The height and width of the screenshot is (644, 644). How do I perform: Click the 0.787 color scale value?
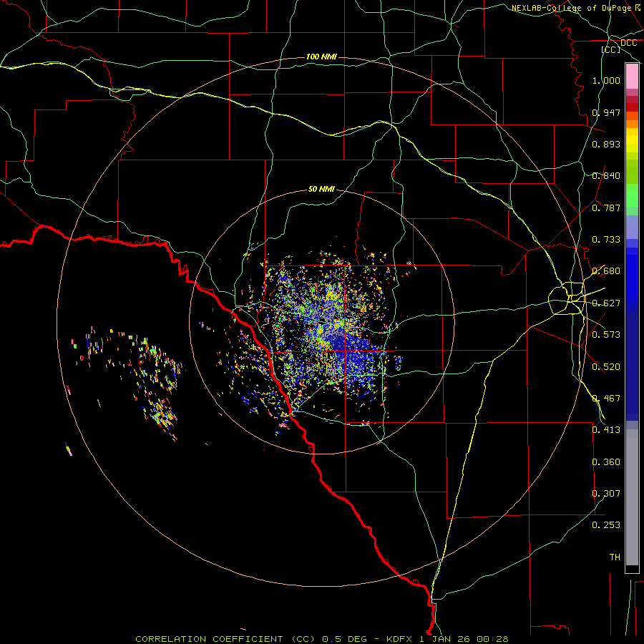pyautogui.click(x=606, y=208)
